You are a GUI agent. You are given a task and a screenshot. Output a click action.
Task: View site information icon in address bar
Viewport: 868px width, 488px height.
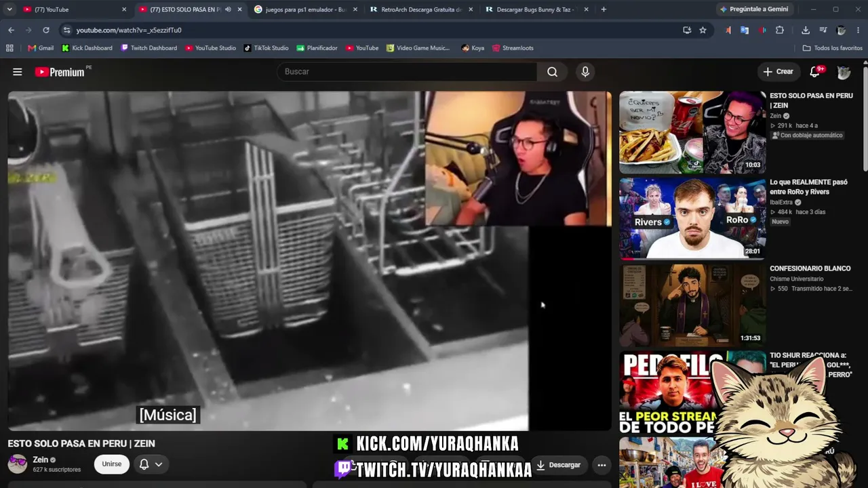tap(66, 30)
